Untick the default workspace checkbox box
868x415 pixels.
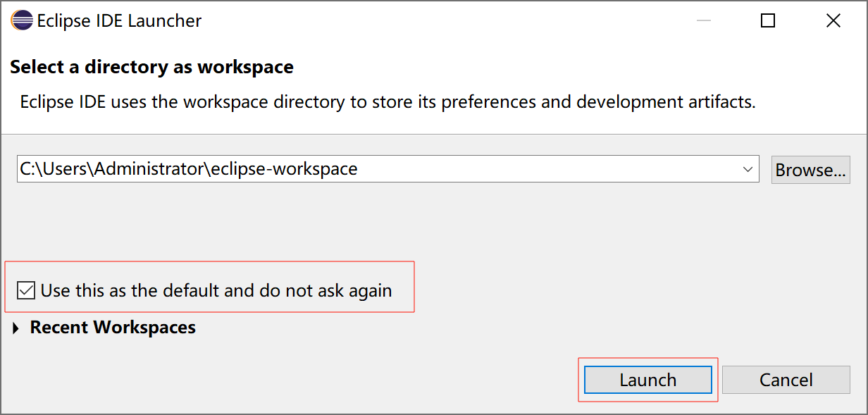[x=26, y=290]
